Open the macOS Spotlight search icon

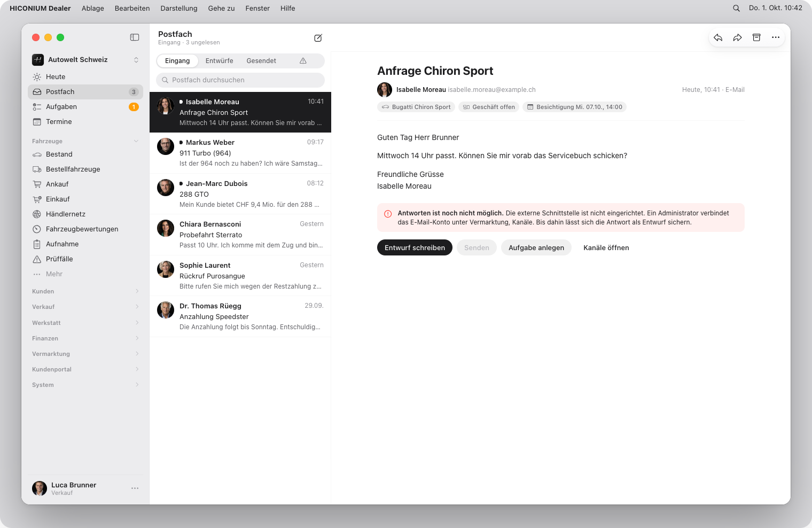[736, 8]
